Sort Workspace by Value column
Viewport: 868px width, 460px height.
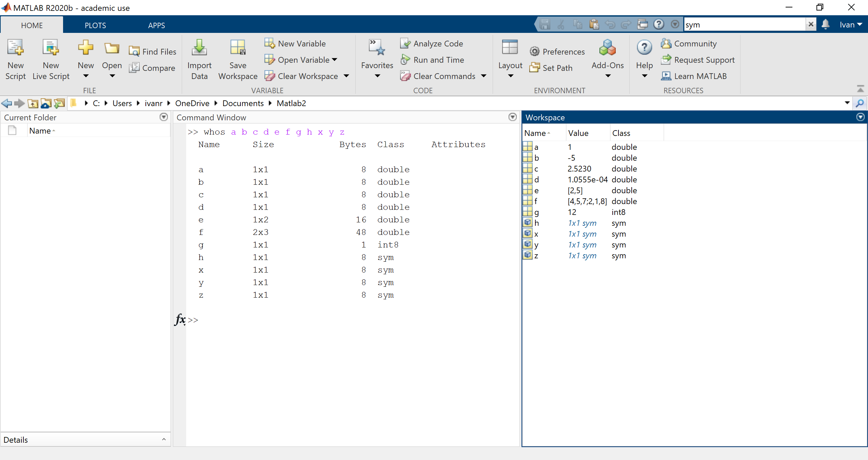click(588, 133)
